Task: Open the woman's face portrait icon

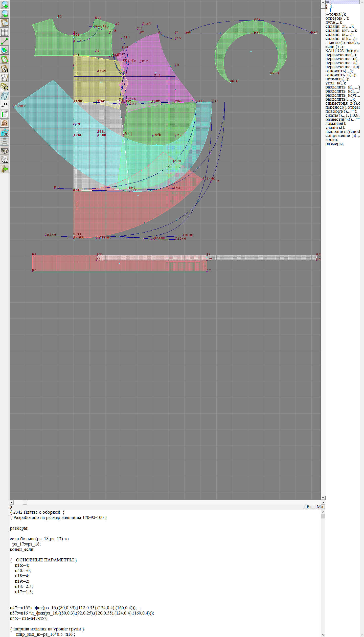Action: pos(5,123)
